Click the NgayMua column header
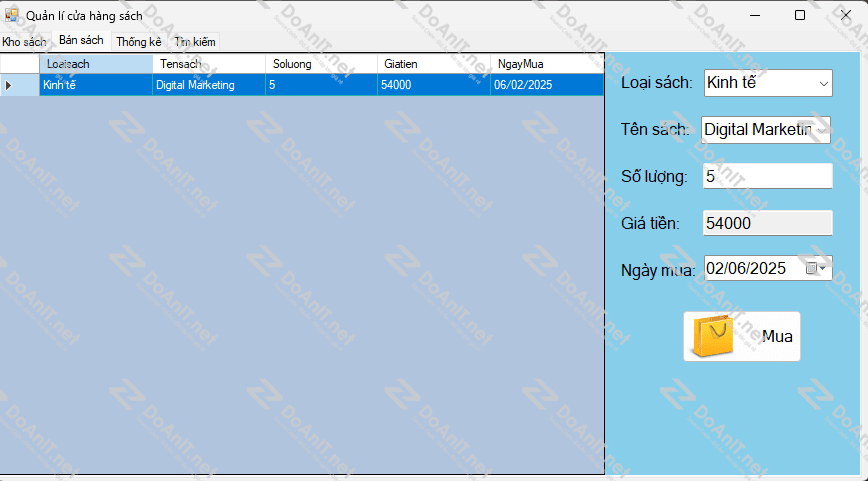 pyautogui.click(x=546, y=64)
